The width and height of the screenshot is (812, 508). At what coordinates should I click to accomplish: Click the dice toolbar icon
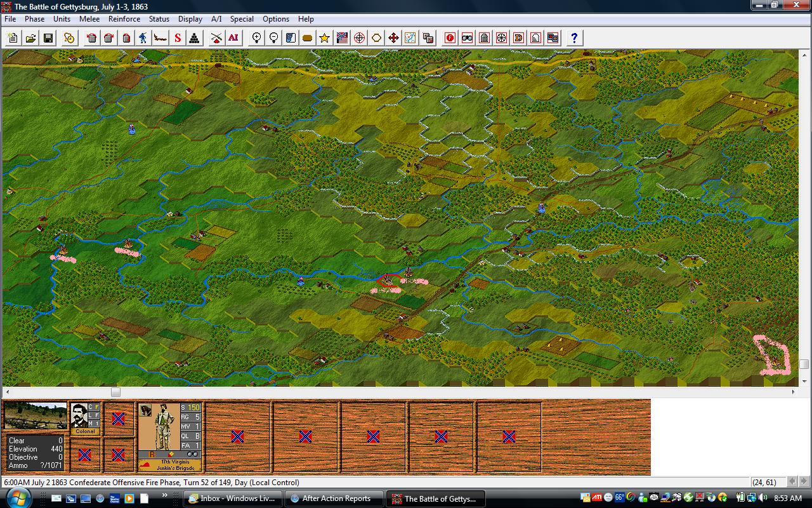(x=428, y=38)
